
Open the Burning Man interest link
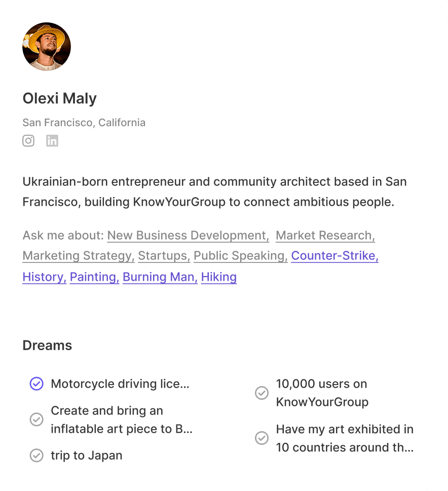tap(160, 277)
